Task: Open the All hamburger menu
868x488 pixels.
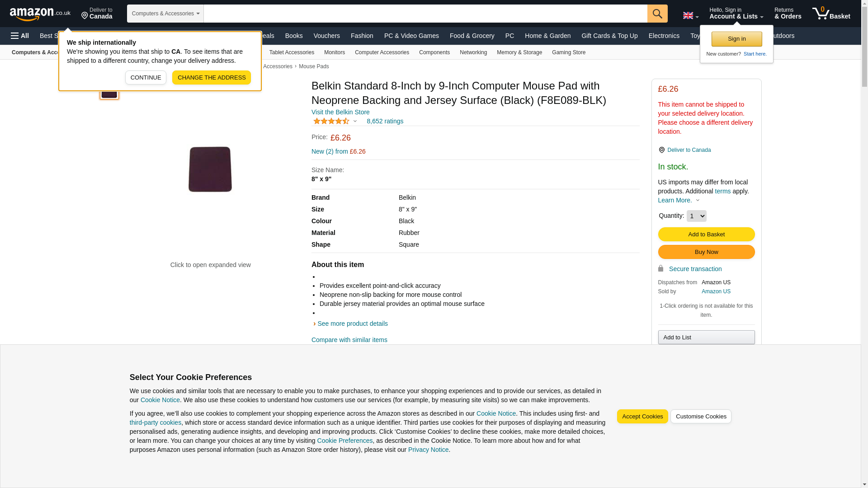Action: (20, 36)
